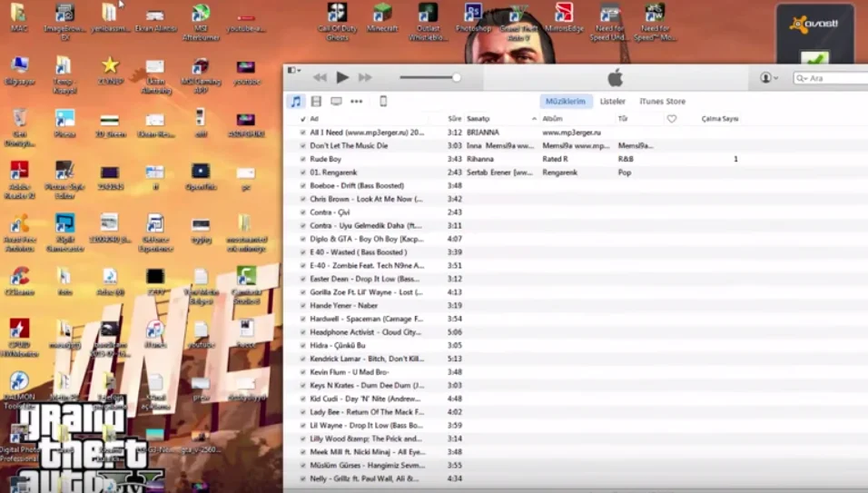This screenshot has width=868, height=493.
Task: Uncheck the Hande Yener - Naber checkbox
Action: (x=303, y=305)
